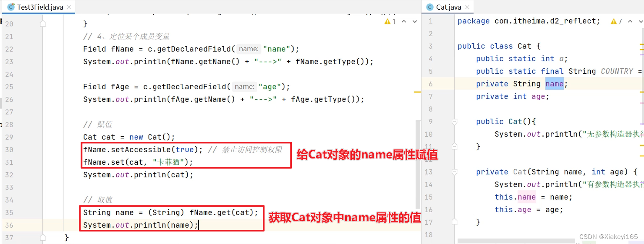The height and width of the screenshot is (244, 644).
Task: Go to previous problem in Cat.java editor
Action: (630, 21)
